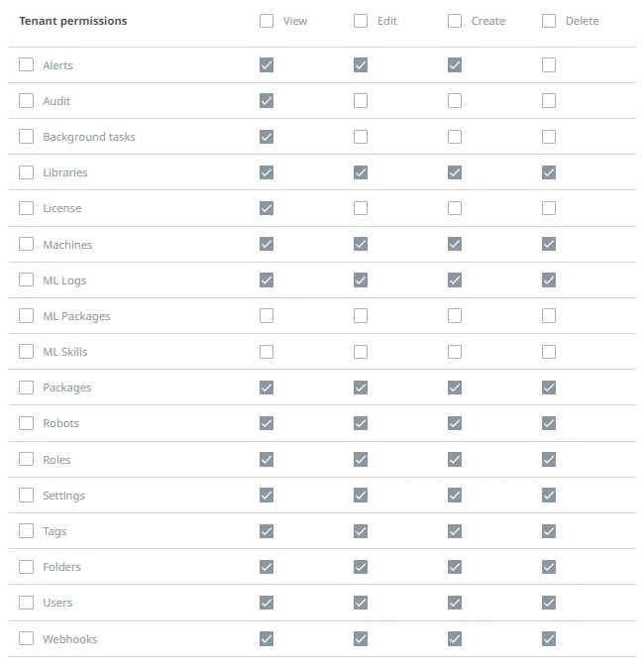
Task: Uncheck Delete permission for Libraries
Action: pos(549,172)
